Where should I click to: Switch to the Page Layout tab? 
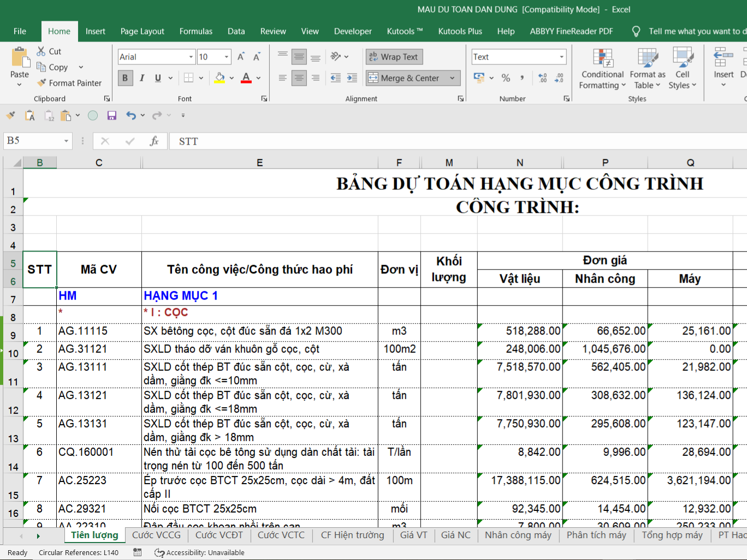tap(143, 31)
